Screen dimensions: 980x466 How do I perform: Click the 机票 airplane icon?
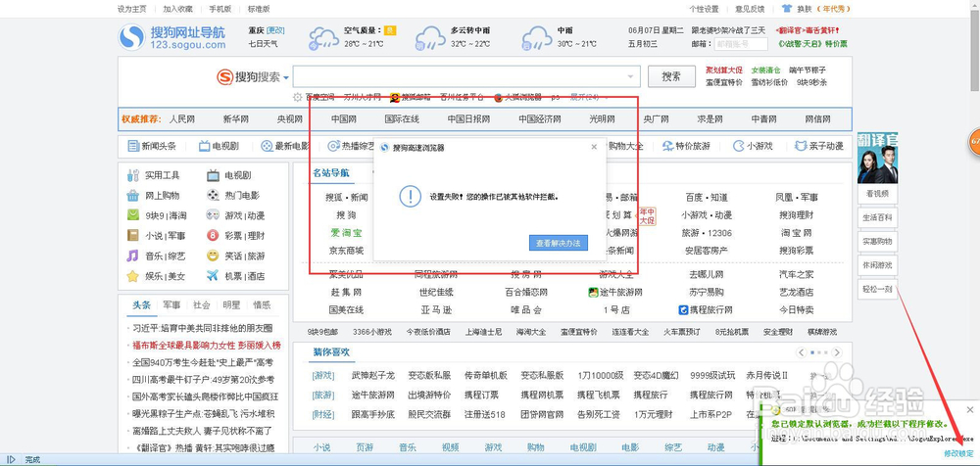pyautogui.click(x=213, y=275)
